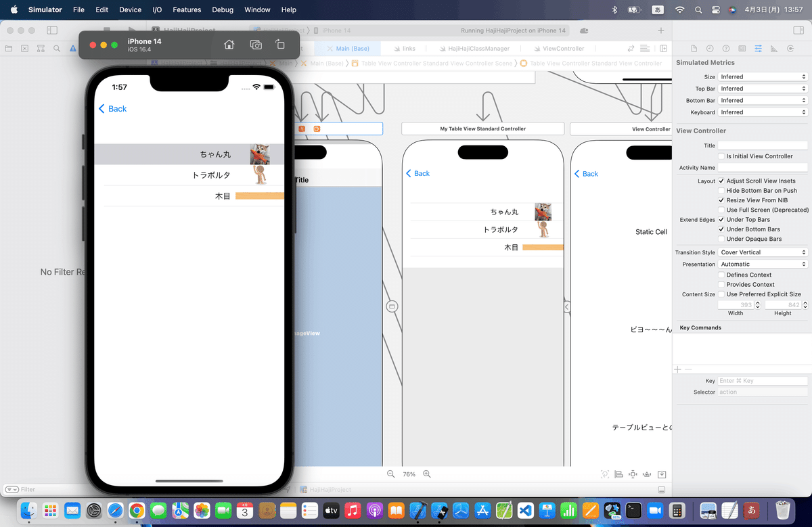Toggle Under Top Bars checkbox
This screenshot has width=812, height=527.
click(x=721, y=220)
